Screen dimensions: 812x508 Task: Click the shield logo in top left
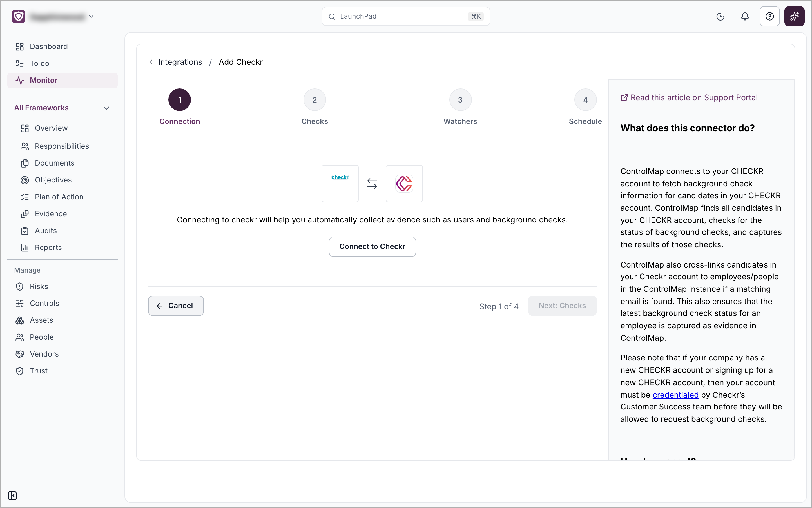[19, 16]
